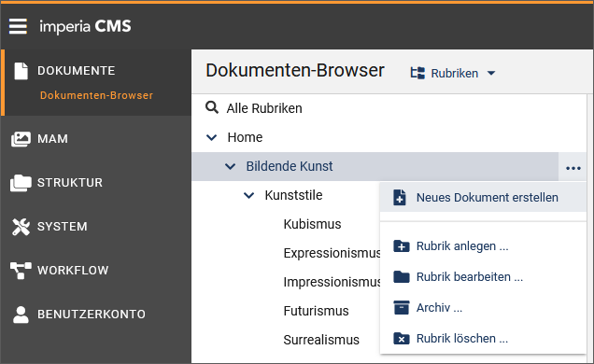Click the Rubriken dropdown arrow
Viewport: 594px width, 364px height.
click(491, 73)
